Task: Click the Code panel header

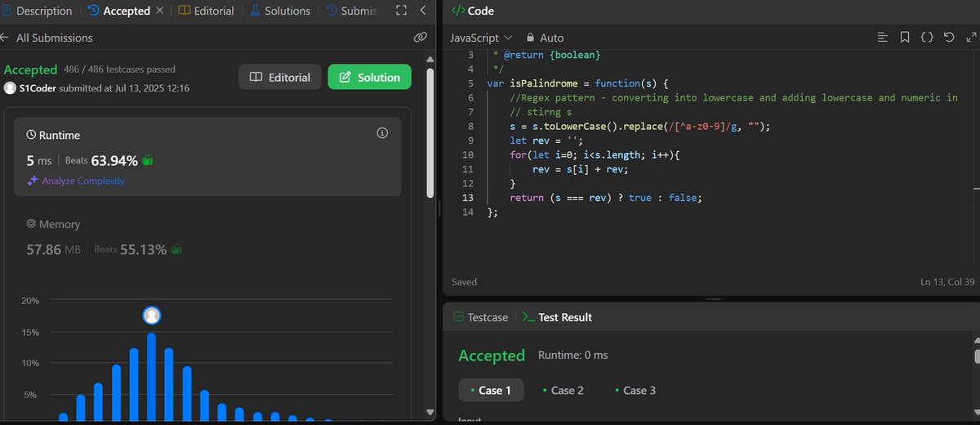Action: pyautogui.click(x=473, y=11)
